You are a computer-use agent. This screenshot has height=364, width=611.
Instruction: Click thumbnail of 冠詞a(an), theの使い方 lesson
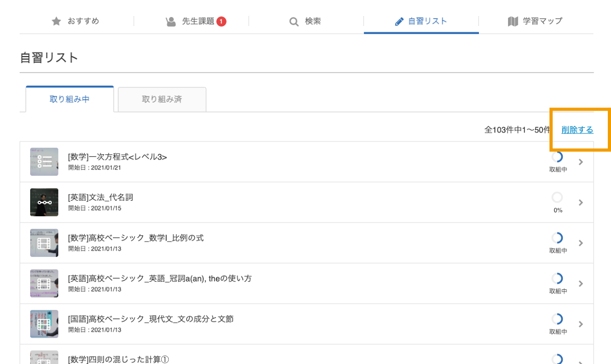[x=45, y=283]
